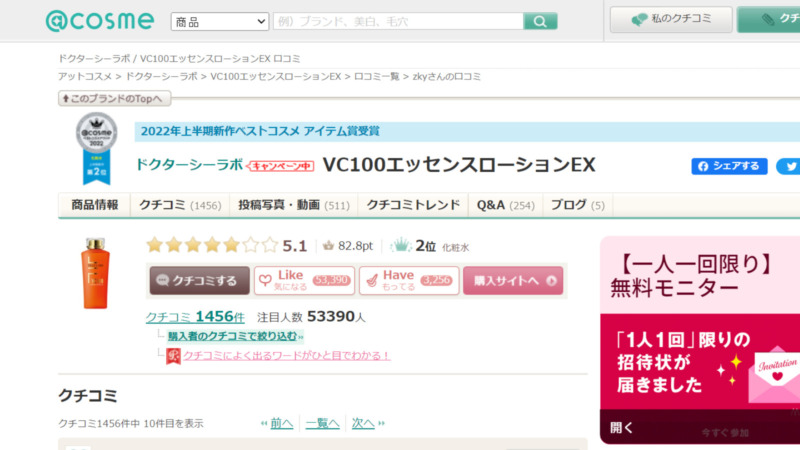The image size is (800, 450).
Task: Click 開く on the invitation ad
Action: [621, 428]
